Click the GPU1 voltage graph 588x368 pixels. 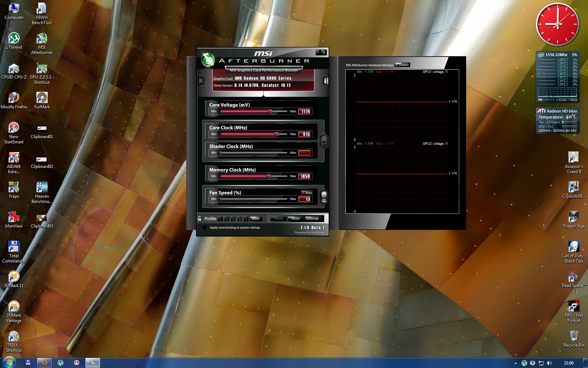point(402,105)
